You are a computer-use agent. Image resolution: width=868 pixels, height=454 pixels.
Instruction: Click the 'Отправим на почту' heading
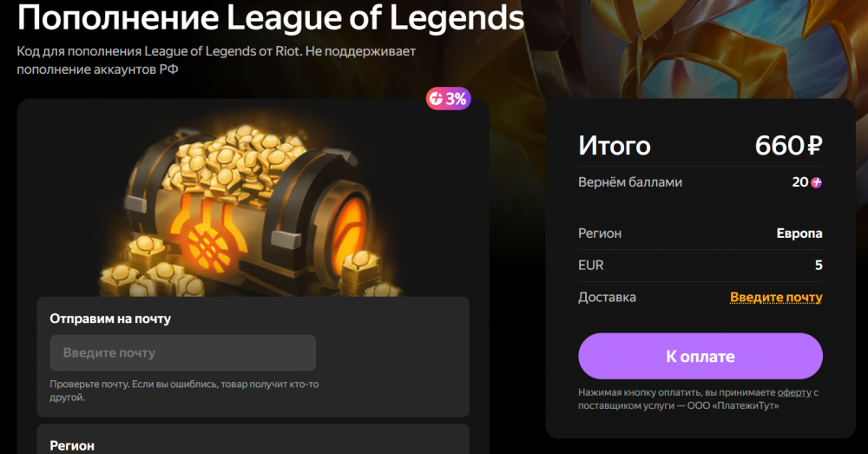coord(110,319)
